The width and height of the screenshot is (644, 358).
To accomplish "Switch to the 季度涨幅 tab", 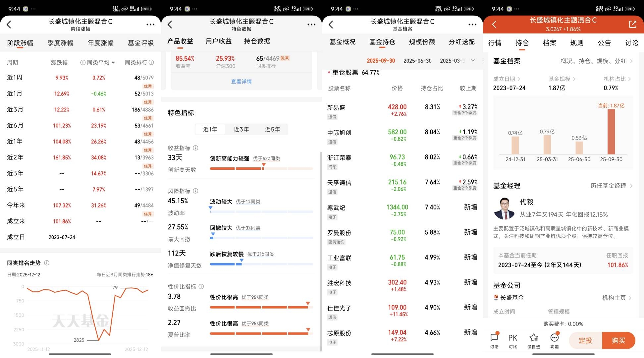I will pos(60,43).
